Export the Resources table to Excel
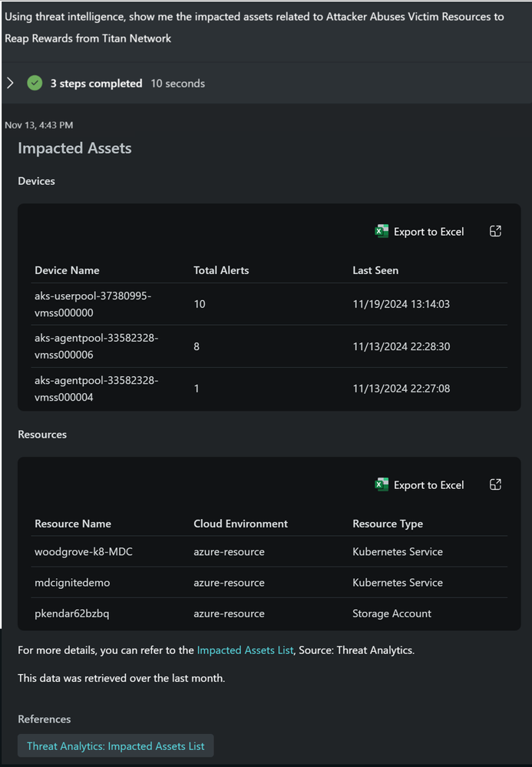The height and width of the screenshot is (767, 532). coord(420,484)
